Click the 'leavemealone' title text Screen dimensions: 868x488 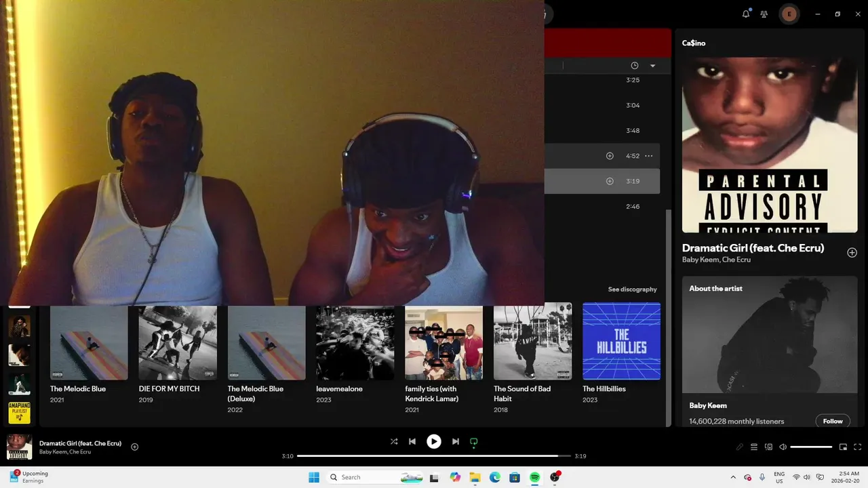[x=339, y=389]
